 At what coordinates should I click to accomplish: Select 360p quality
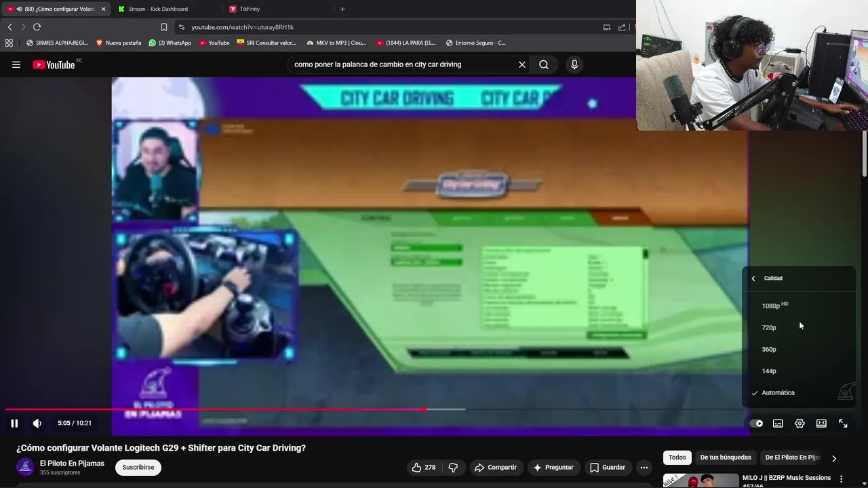[799, 349]
